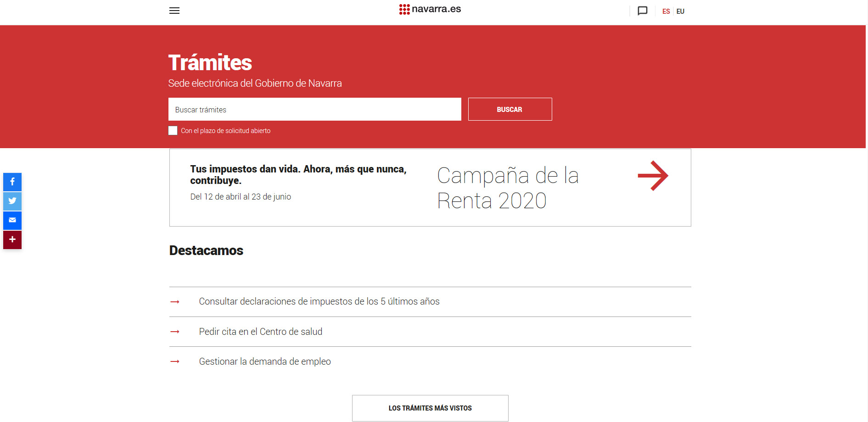The width and height of the screenshot is (868, 422).
Task: Share page by email icon
Action: point(12,220)
